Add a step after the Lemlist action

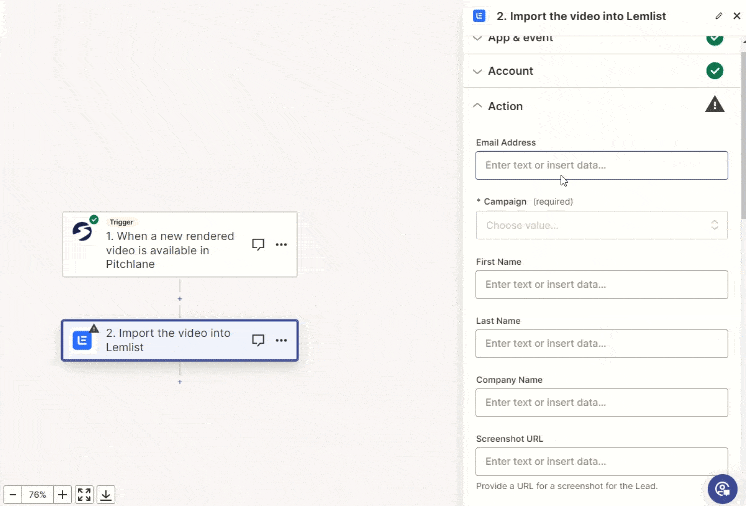[x=179, y=382]
